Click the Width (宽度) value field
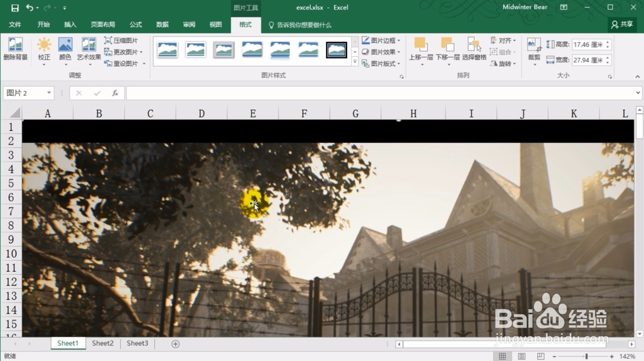644x361 pixels. [x=588, y=60]
